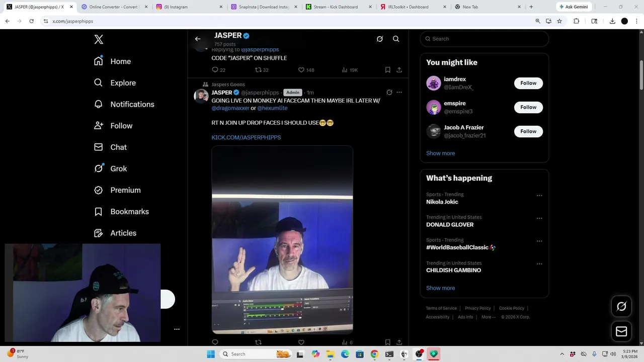Image resolution: width=644 pixels, height=362 pixels.
Task: Open Home in the sidebar
Action: pyautogui.click(x=113, y=61)
